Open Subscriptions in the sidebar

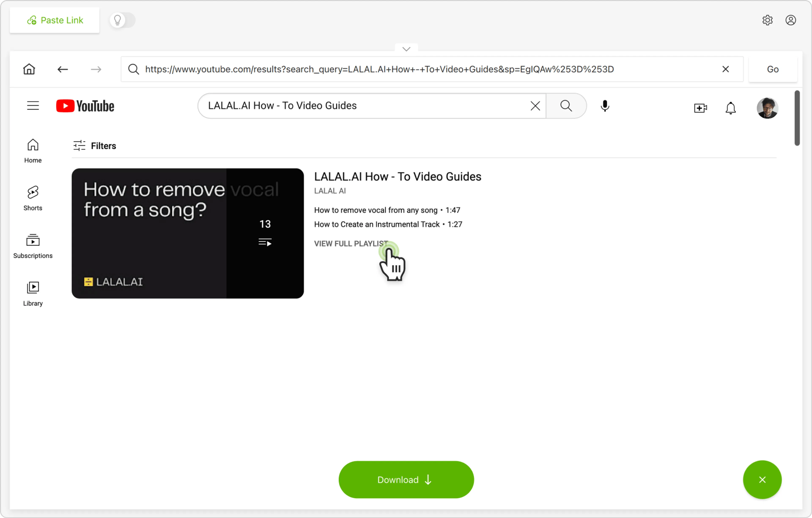click(33, 246)
